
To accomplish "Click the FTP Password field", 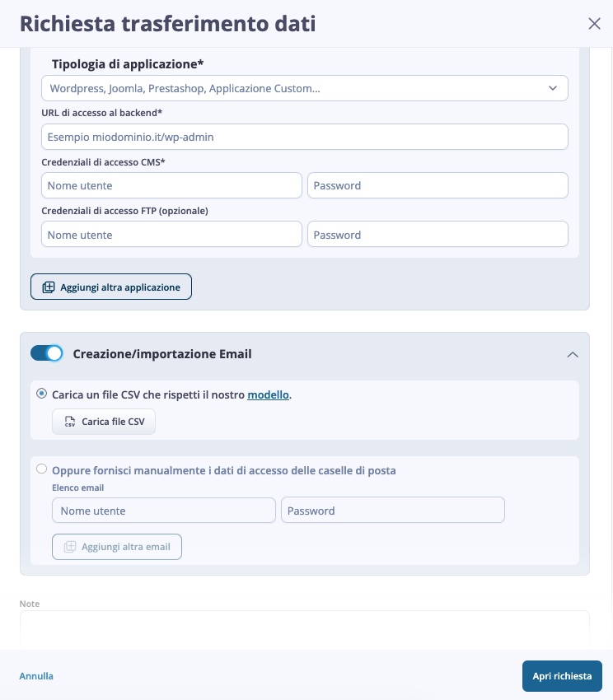I will tap(438, 235).
